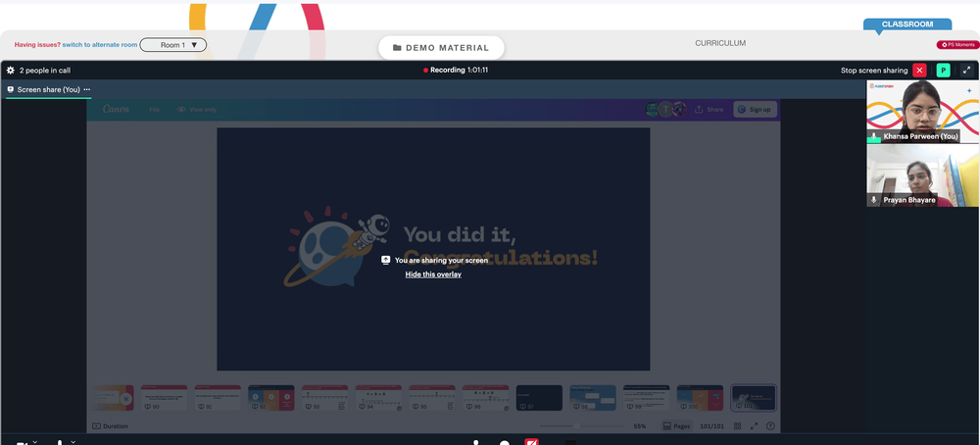The height and width of the screenshot is (445, 980).
Task: Click the Recording 1:01:11 indicator
Action: pos(456,70)
